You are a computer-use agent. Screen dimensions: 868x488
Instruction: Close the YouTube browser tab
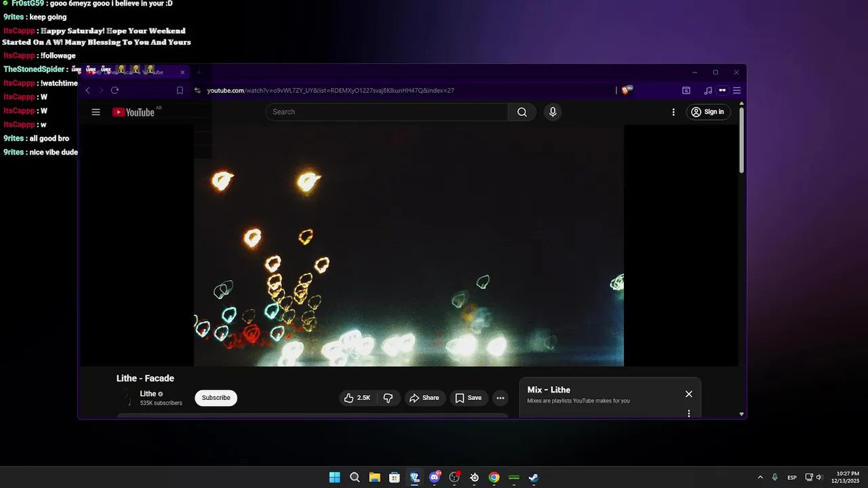182,72
